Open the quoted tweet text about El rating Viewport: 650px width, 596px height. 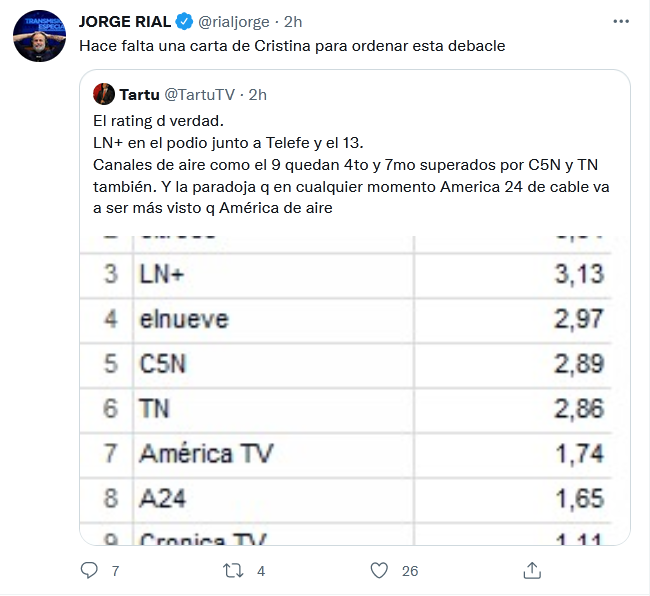pyautogui.click(x=351, y=165)
